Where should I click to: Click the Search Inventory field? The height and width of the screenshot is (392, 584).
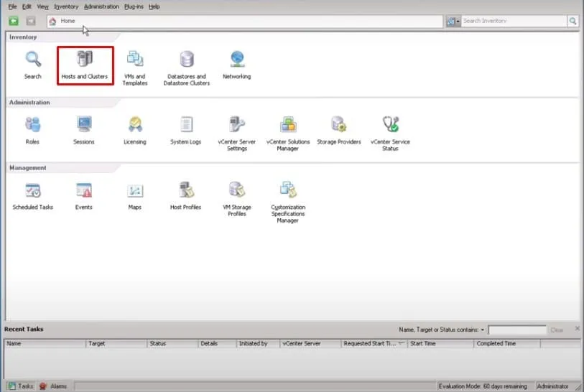pyautogui.click(x=514, y=22)
